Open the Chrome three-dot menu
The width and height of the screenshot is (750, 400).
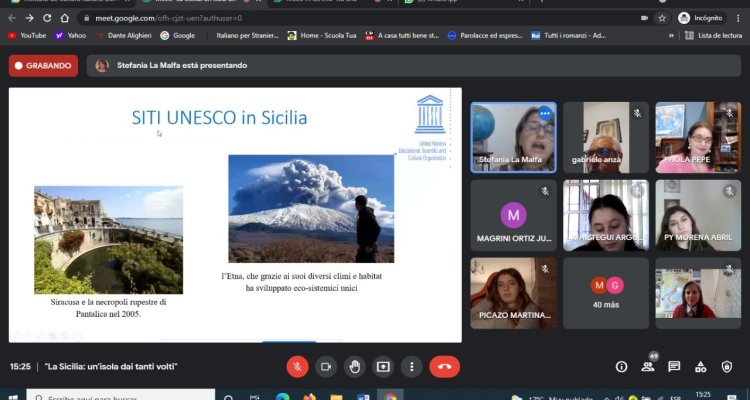tap(740, 18)
